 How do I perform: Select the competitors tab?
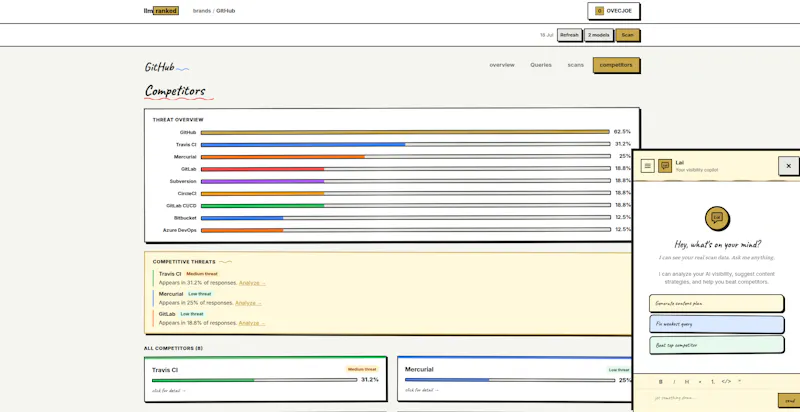[616, 65]
